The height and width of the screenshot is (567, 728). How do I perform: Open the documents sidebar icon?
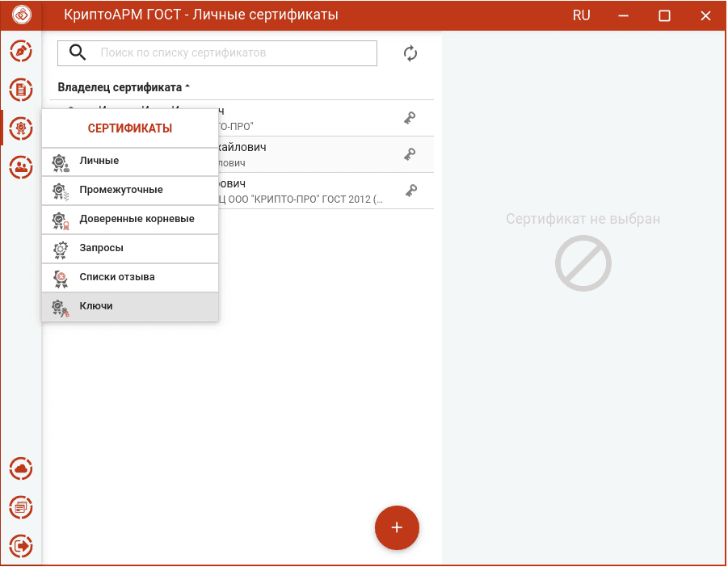[x=21, y=90]
